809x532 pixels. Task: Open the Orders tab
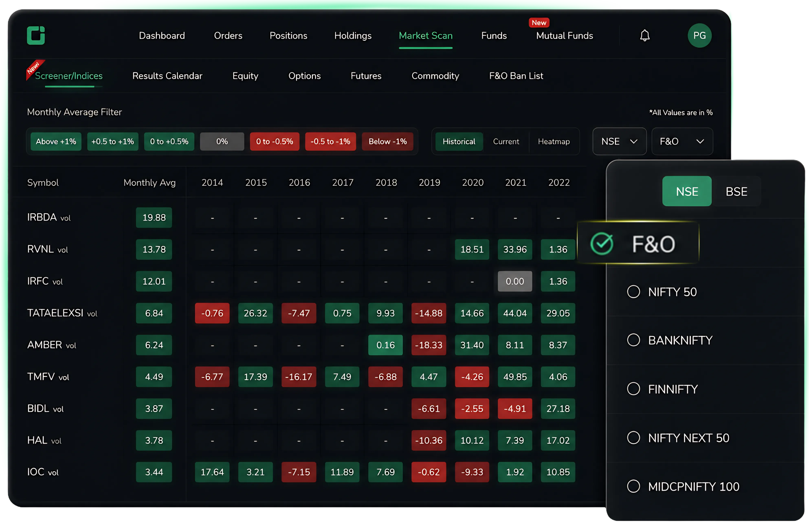click(228, 35)
